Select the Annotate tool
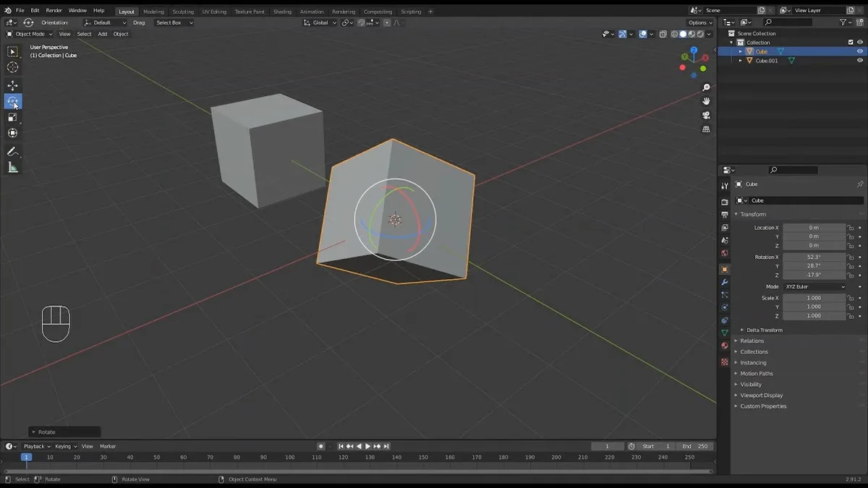 pyautogui.click(x=13, y=152)
